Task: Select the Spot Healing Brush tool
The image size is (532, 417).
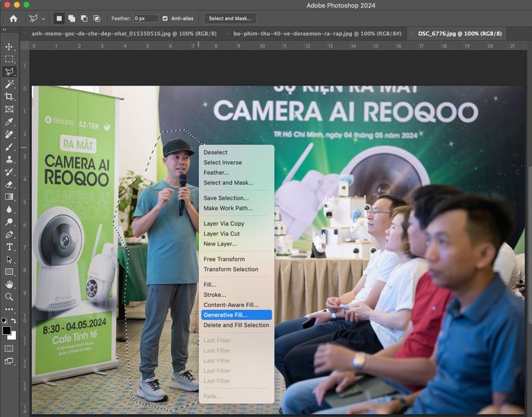Action: click(x=9, y=134)
